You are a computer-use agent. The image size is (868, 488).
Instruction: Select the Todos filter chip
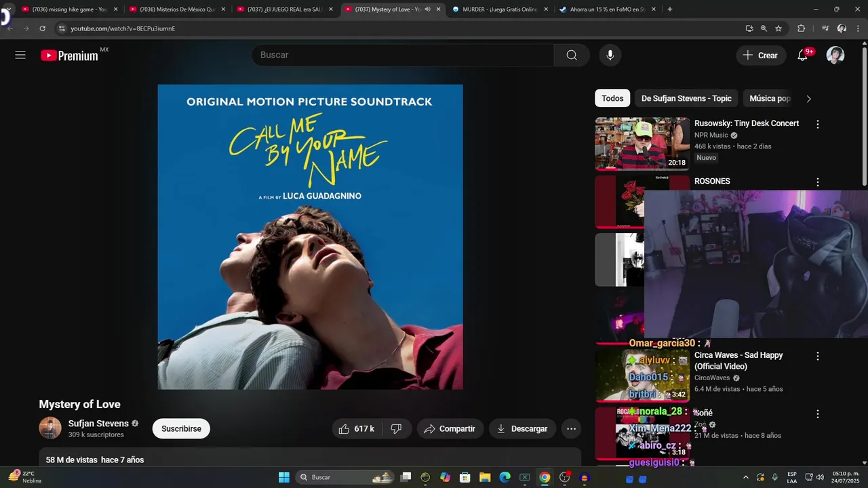point(612,98)
